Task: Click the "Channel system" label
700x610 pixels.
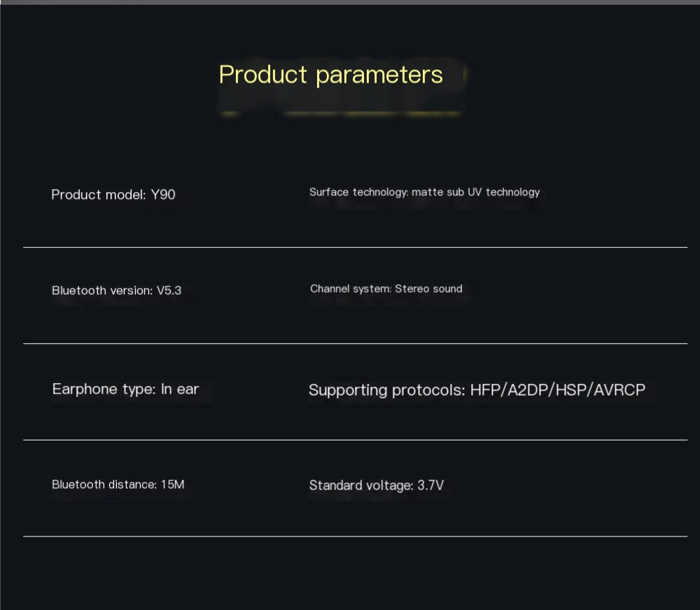Action: [350, 289]
